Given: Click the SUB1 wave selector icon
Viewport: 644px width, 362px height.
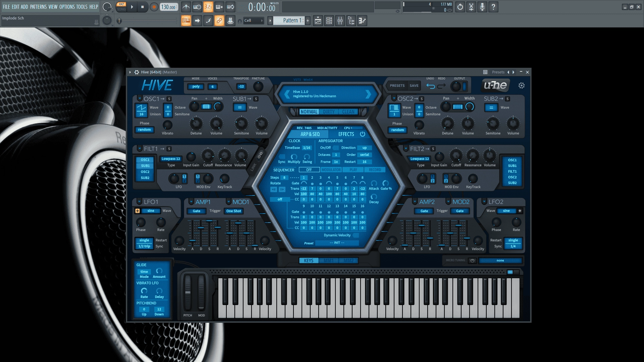Looking at the screenshot, I should 239,108.
